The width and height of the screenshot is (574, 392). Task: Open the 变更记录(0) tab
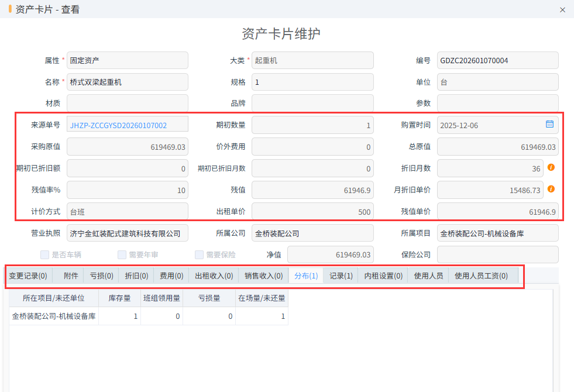[28, 276]
